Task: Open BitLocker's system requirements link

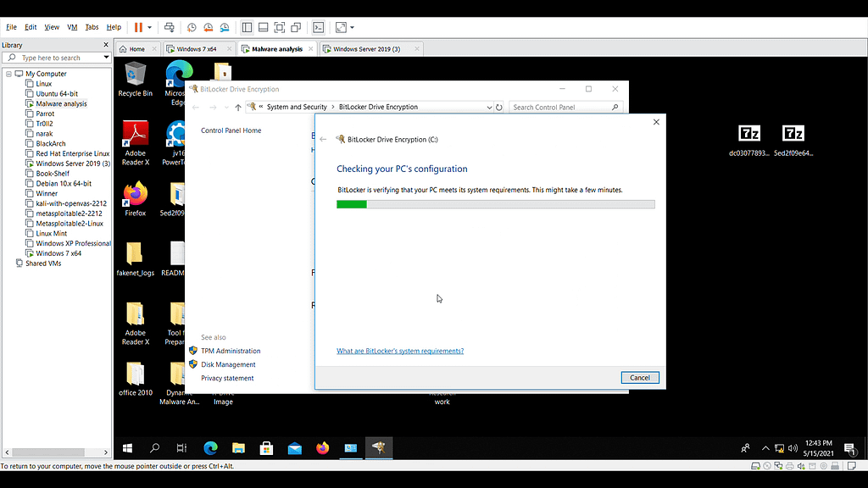Action: tap(400, 351)
